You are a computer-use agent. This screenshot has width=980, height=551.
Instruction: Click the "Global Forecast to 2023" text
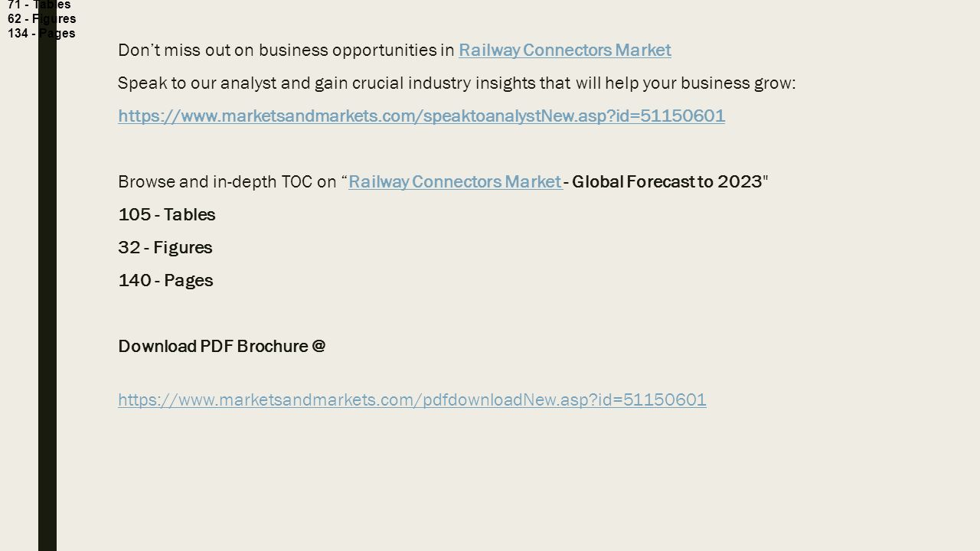tap(668, 182)
